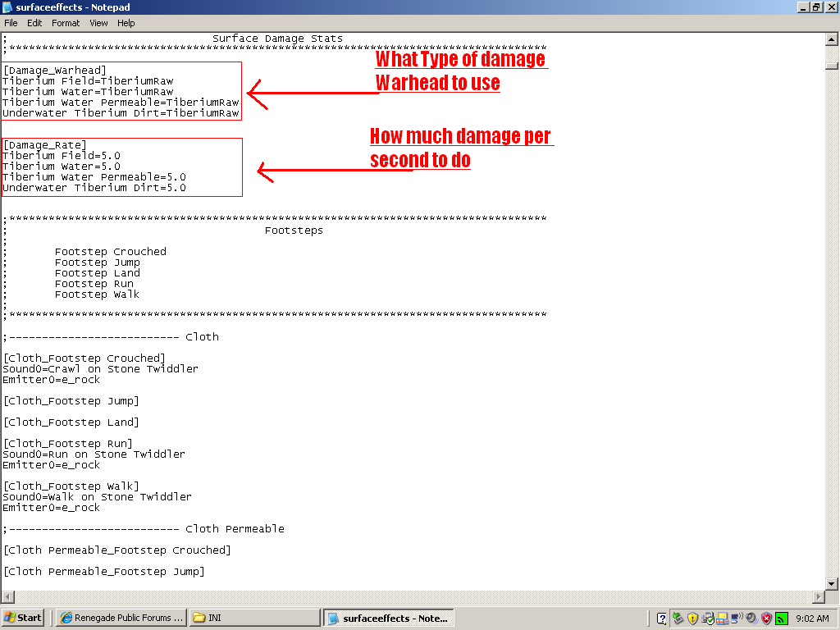The image size is (840, 630).
Task: Open the File menu
Action: tap(11, 23)
